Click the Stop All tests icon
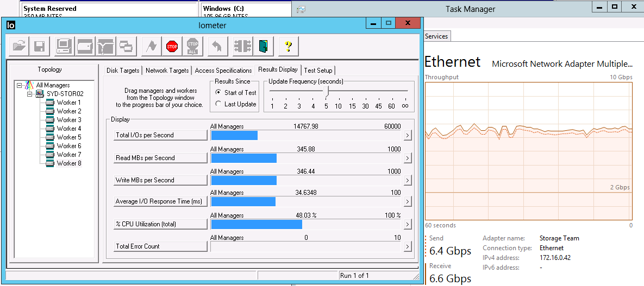644x286 pixels. pyautogui.click(x=192, y=46)
